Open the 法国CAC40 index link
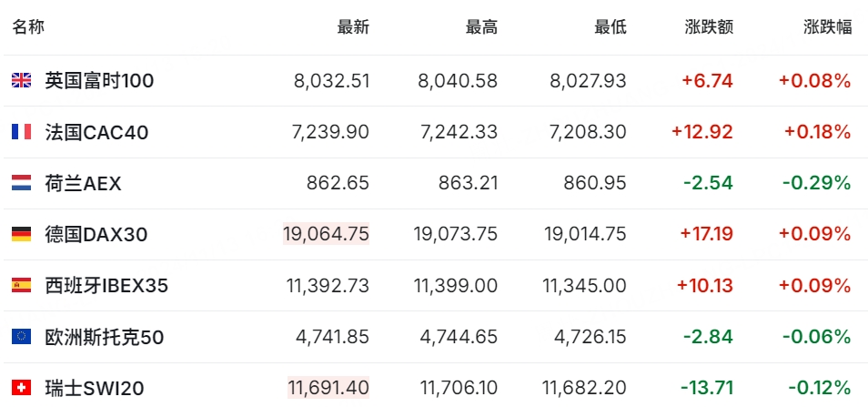Screen dimensions: 868x407 96,132
